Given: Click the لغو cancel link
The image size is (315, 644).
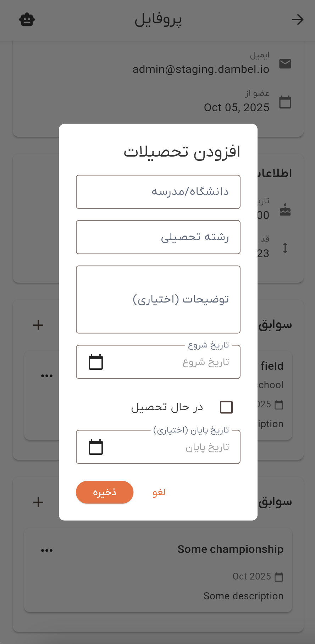Looking at the screenshot, I should pyautogui.click(x=158, y=492).
